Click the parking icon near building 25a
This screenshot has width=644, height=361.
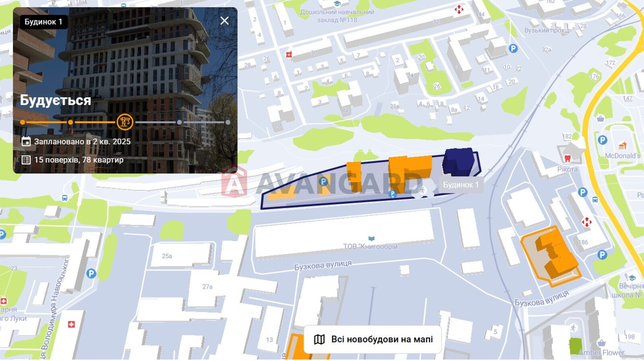[91, 274]
